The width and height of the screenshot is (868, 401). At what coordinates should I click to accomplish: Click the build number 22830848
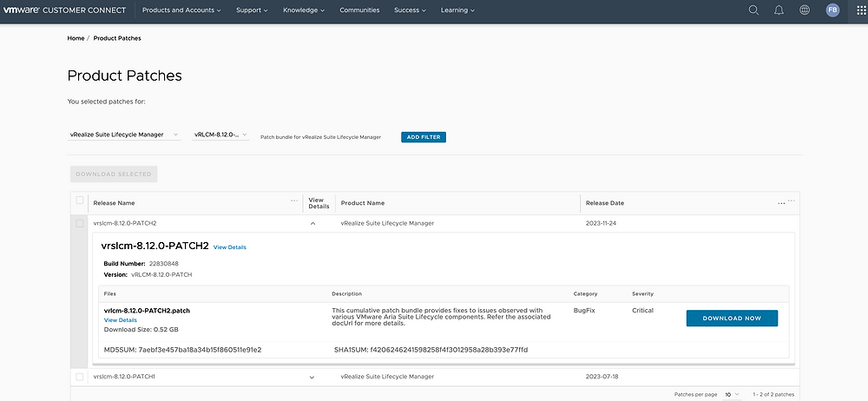pos(164,264)
